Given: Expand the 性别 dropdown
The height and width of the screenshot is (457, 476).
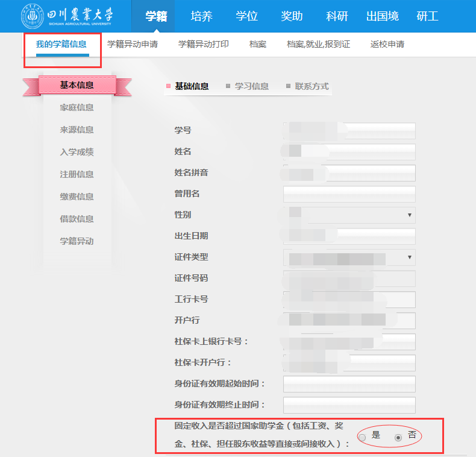Looking at the screenshot, I should pyautogui.click(x=349, y=215).
